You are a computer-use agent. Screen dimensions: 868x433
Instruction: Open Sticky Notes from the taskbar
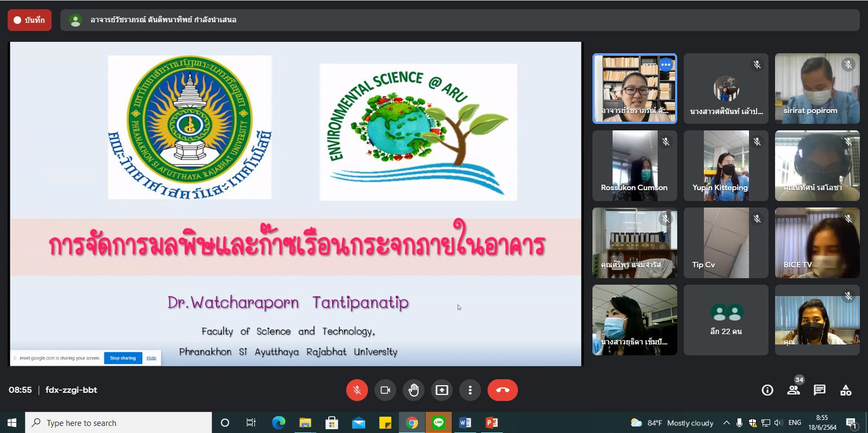pyautogui.click(x=385, y=423)
